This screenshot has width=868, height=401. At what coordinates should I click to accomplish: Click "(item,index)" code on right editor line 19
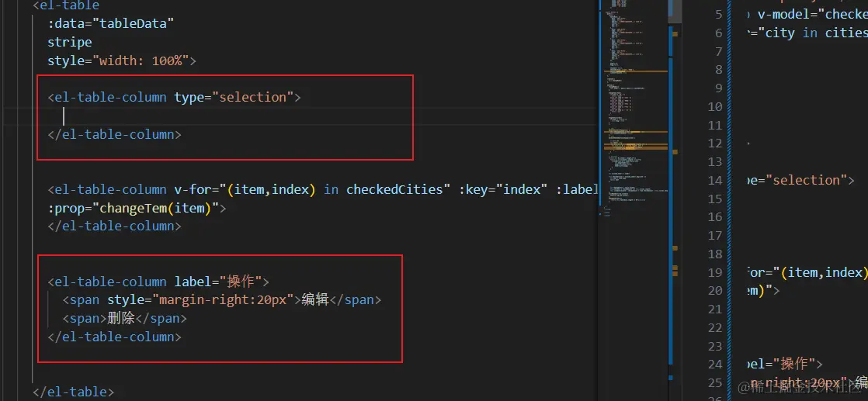pyautogui.click(x=823, y=272)
